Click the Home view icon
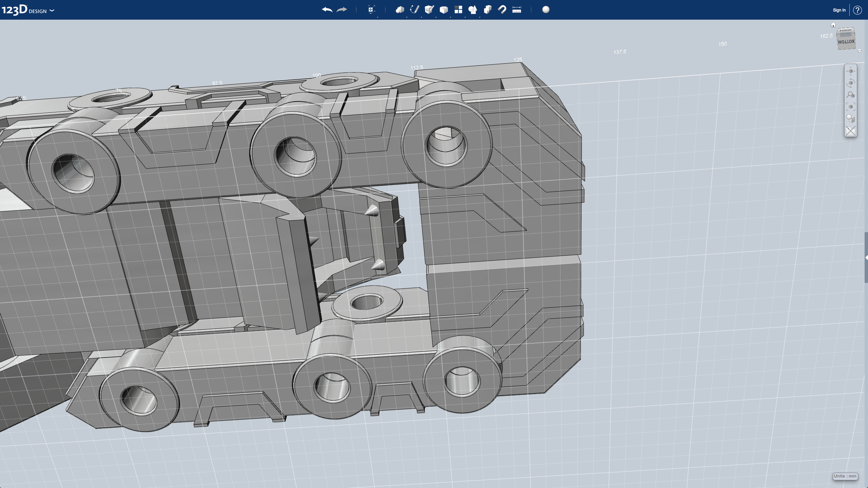The height and width of the screenshot is (488, 868). tap(833, 25)
